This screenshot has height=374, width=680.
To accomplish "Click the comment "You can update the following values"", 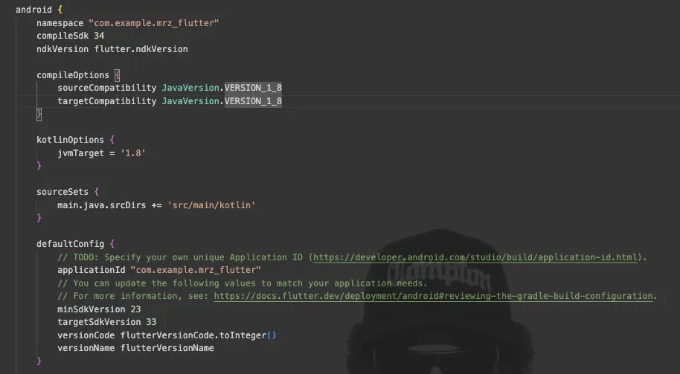I will click(x=242, y=283).
